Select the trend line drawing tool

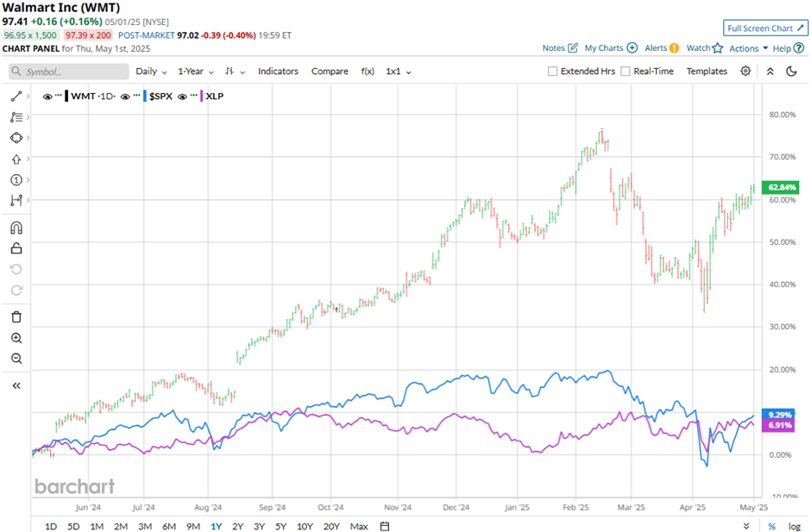coord(16,97)
